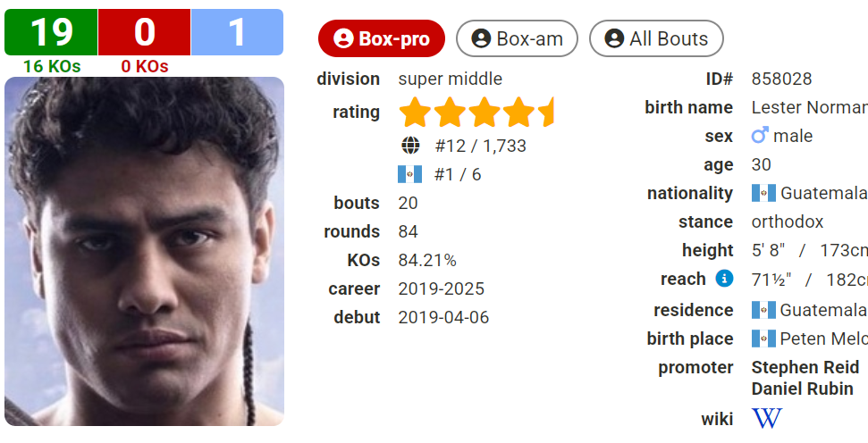Click the star rating display

click(x=476, y=113)
